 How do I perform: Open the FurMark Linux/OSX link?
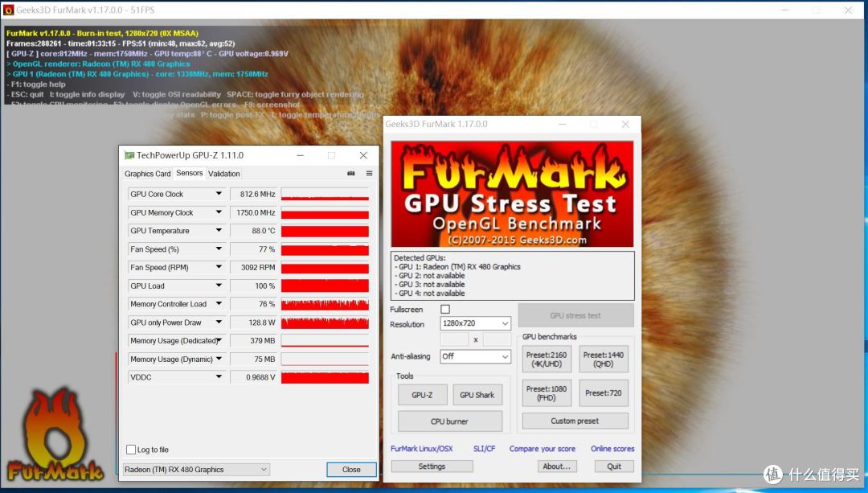tap(422, 449)
